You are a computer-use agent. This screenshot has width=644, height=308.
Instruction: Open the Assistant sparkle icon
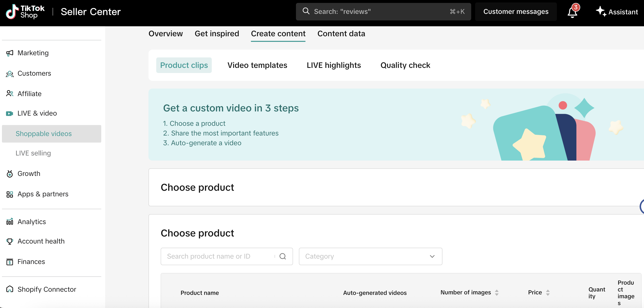(x=600, y=11)
